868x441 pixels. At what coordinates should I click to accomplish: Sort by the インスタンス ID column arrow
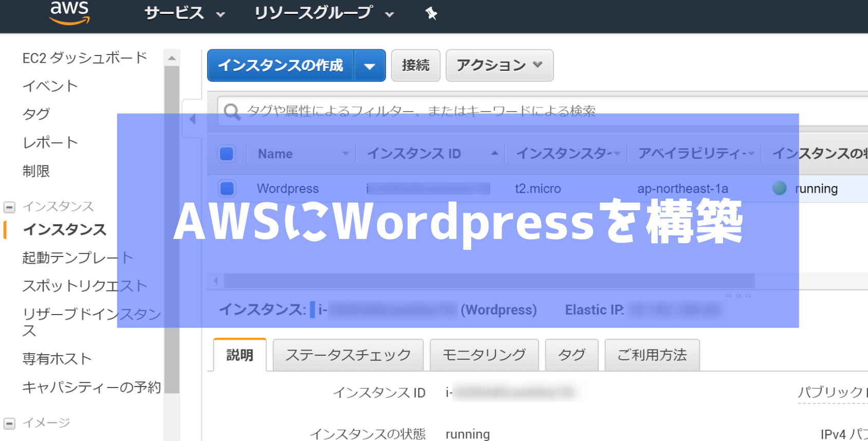click(494, 153)
